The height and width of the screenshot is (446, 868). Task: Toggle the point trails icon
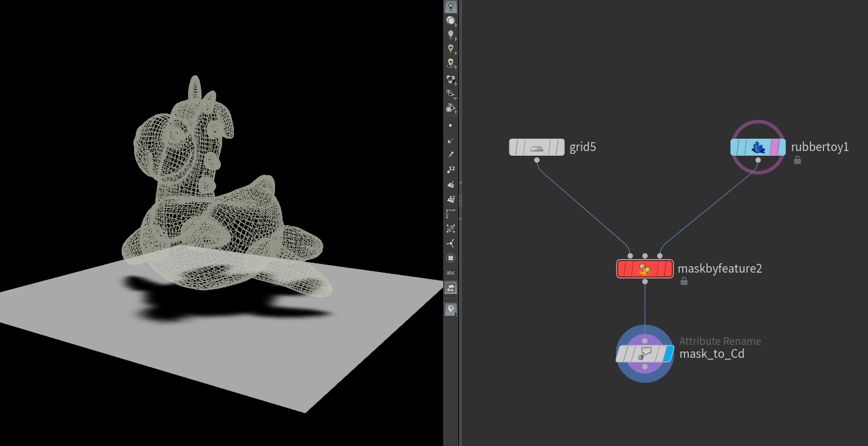(x=451, y=155)
